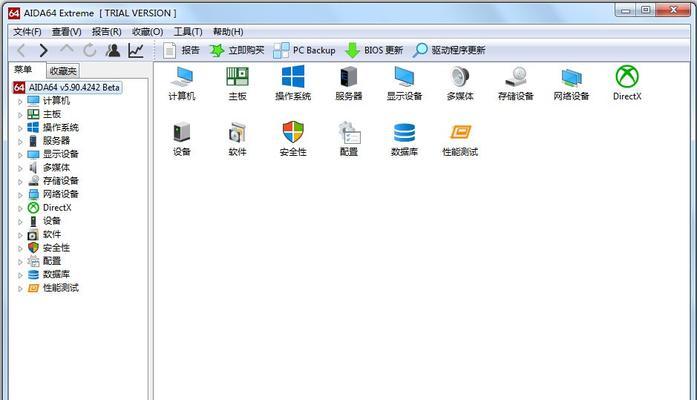Viewport: 697px width, 400px height.
Task: Click the 驱动程序更新 driver update button
Action: 449,50
